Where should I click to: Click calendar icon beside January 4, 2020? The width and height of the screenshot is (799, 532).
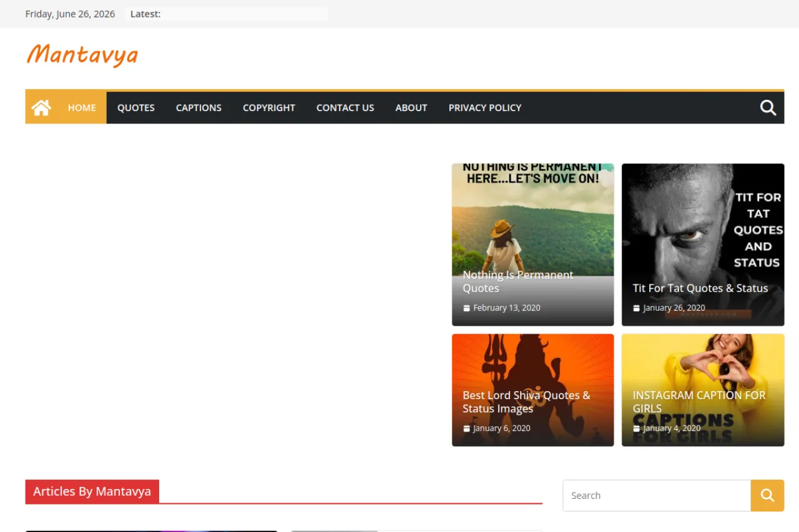pyautogui.click(x=636, y=428)
